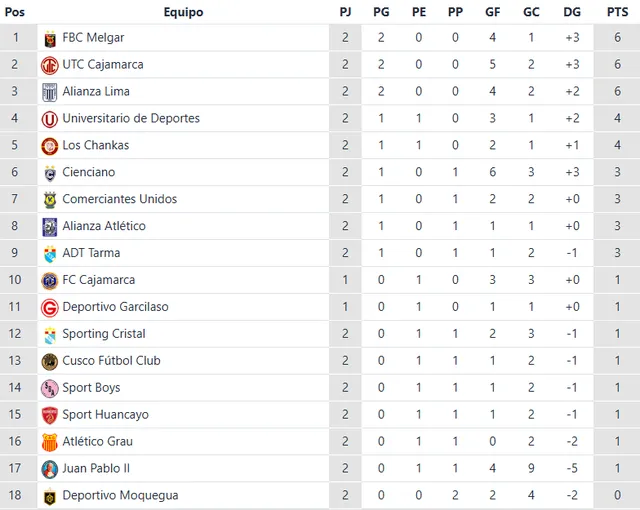Image resolution: width=640 pixels, height=510 pixels.
Task: Click the PJ column header
Action: click(345, 12)
